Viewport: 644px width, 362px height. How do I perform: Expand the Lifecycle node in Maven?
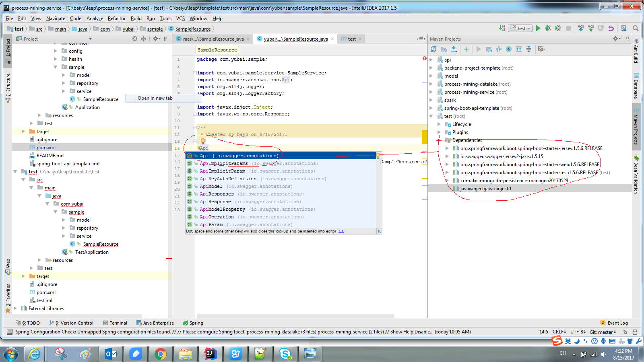pos(439,124)
